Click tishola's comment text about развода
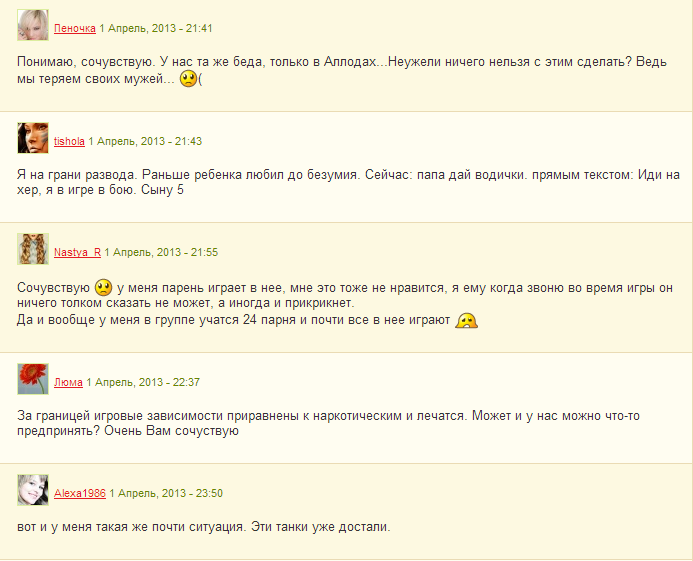 (348, 183)
